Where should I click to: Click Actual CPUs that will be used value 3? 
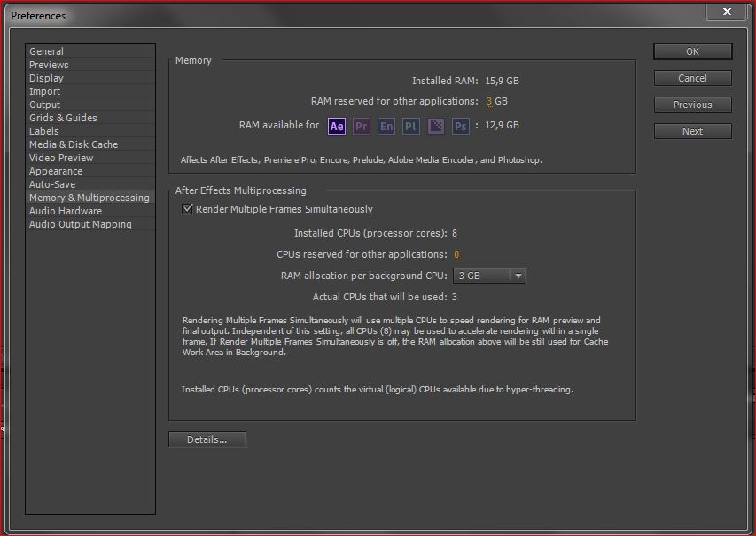point(454,297)
